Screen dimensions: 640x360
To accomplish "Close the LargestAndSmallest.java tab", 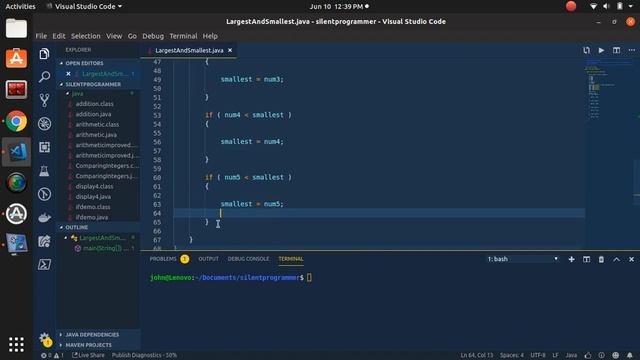I will tap(230, 50).
